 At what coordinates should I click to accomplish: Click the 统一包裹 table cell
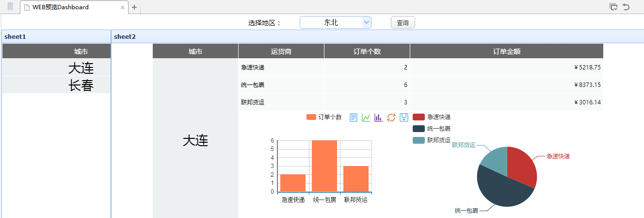281,85
